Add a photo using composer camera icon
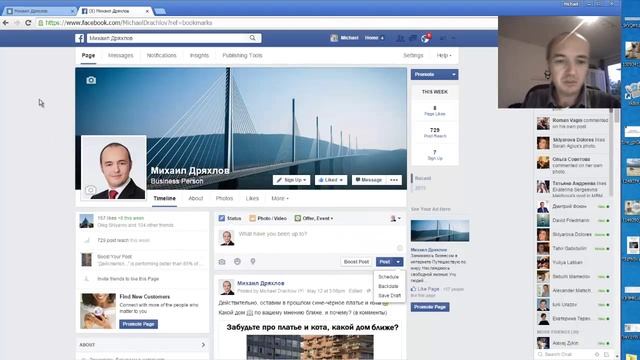Viewport: 640px width, 360px height. click(222, 262)
